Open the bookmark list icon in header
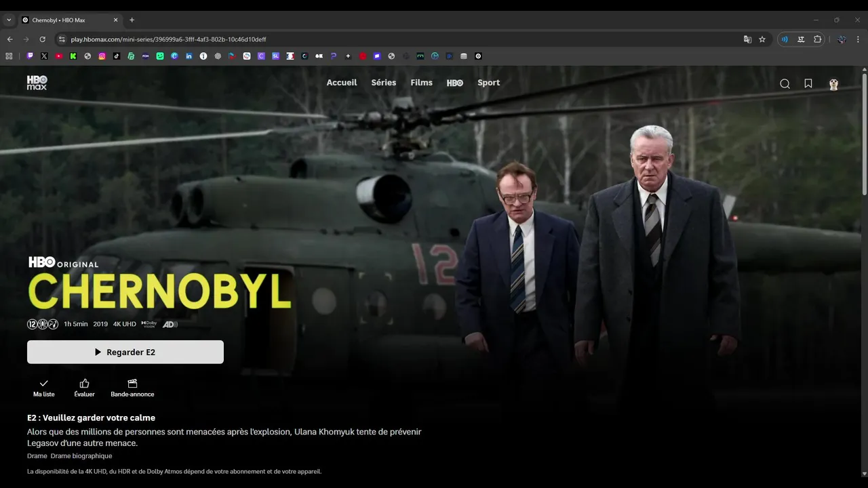The height and width of the screenshot is (488, 868). click(808, 83)
